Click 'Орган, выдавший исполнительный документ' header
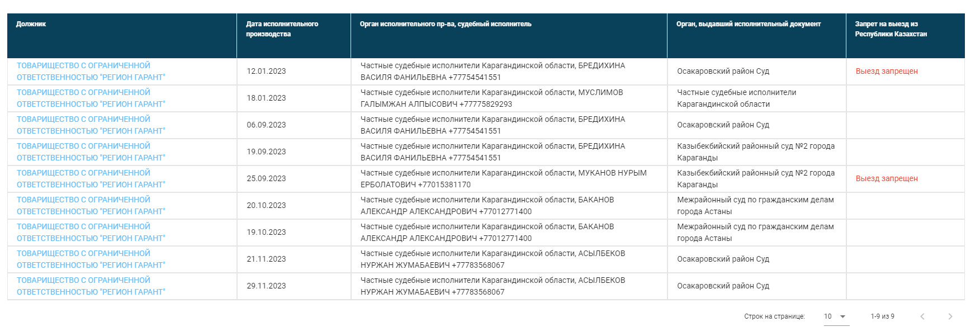Screen dimensions: 980x336 coord(748,24)
